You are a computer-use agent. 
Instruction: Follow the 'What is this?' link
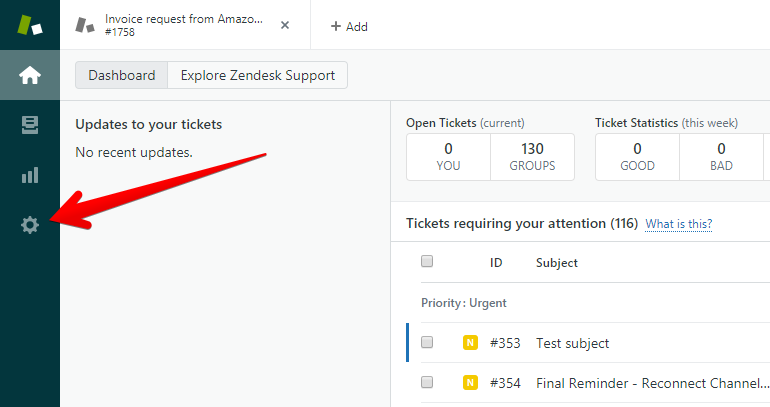point(679,224)
